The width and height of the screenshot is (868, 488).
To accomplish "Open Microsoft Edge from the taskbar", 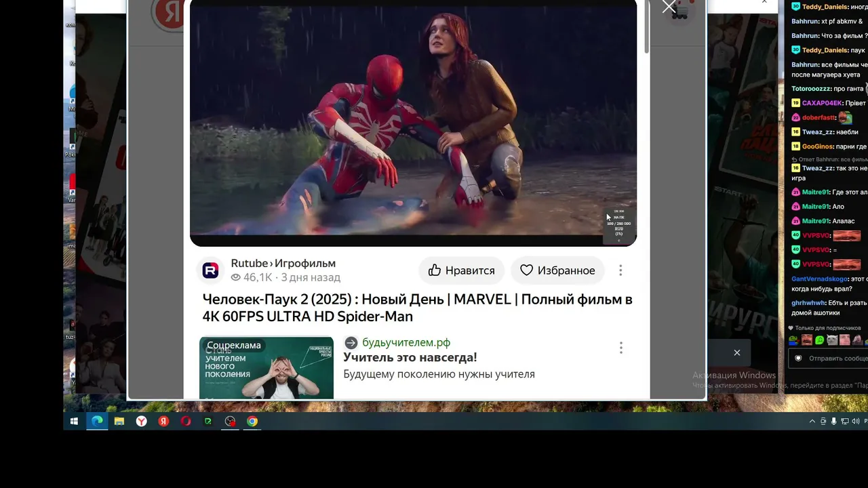I will (x=97, y=422).
